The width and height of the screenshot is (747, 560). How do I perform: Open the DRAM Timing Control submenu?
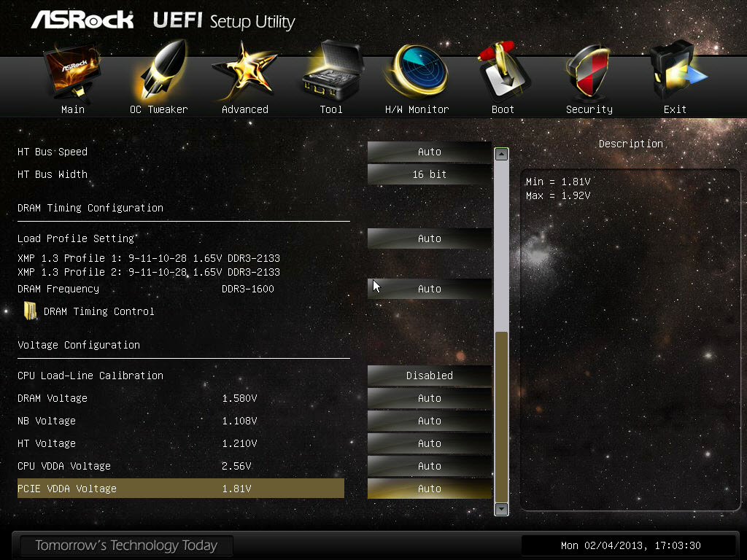click(x=98, y=311)
